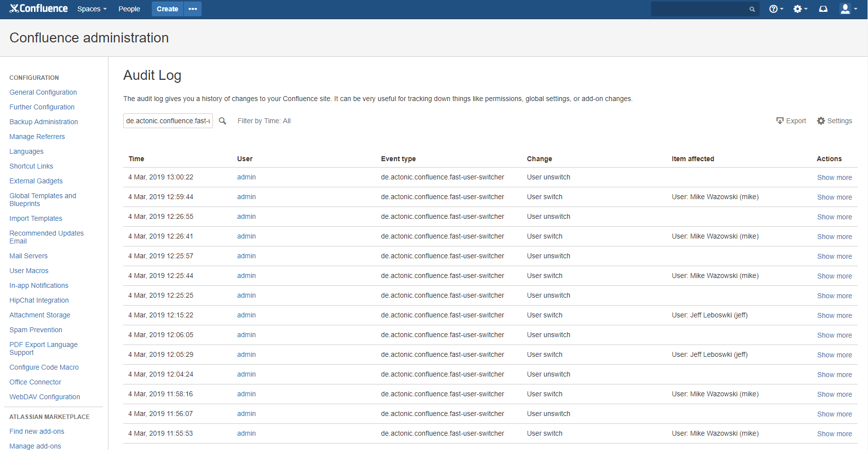Open External Gadgets

point(36,181)
